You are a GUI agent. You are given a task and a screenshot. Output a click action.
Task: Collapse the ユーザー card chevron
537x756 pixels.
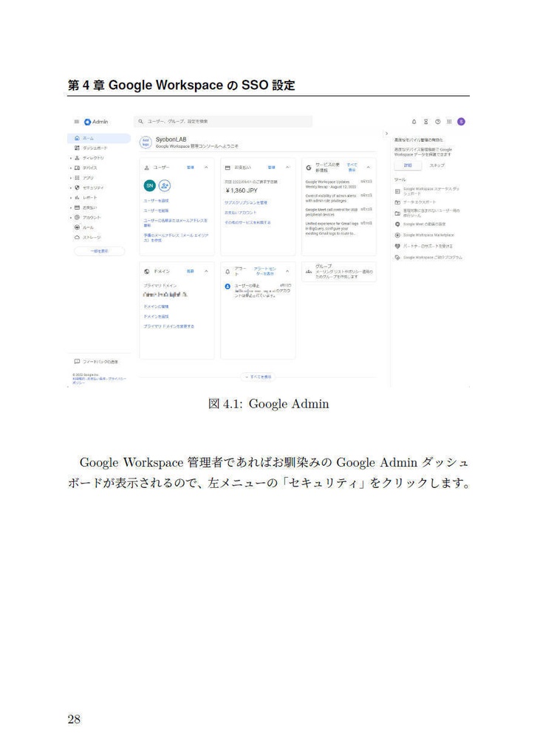206,168
